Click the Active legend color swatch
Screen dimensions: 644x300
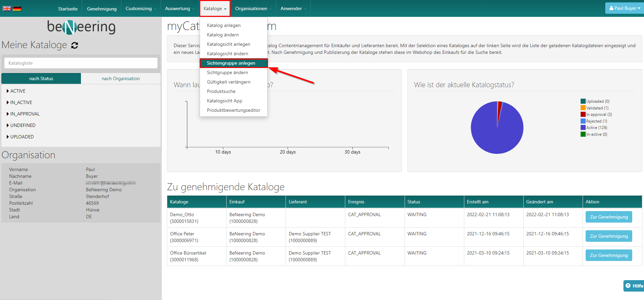(x=583, y=128)
